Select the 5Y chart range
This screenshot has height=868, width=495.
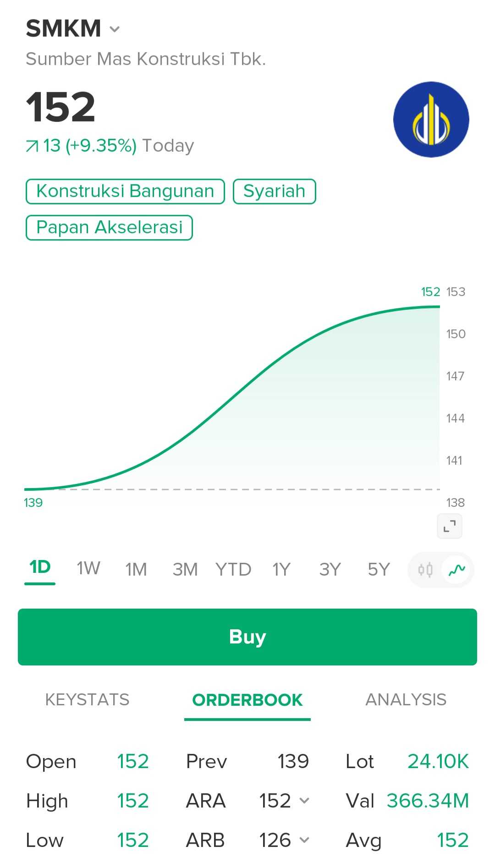click(x=379, y=570)
